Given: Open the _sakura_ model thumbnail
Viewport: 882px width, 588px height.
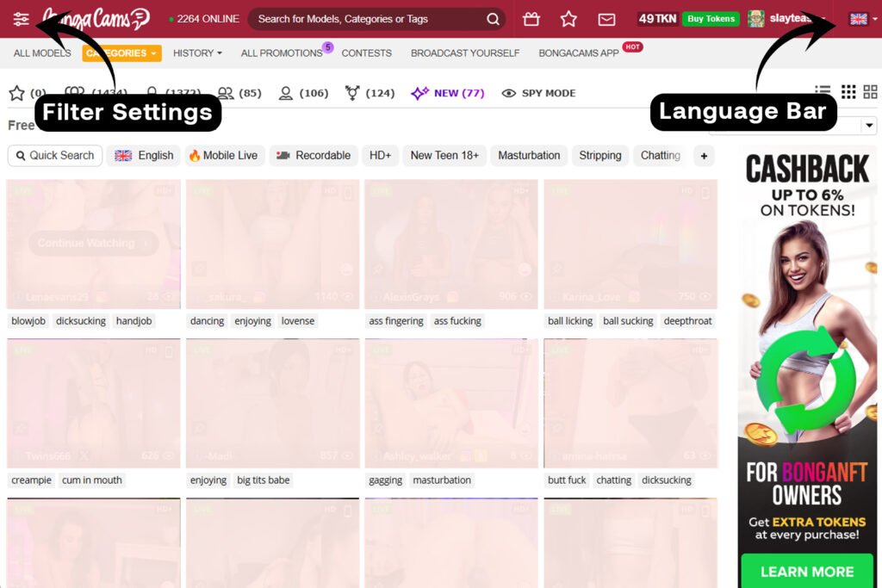Looking at the screenshot, I should click(272, 244).
